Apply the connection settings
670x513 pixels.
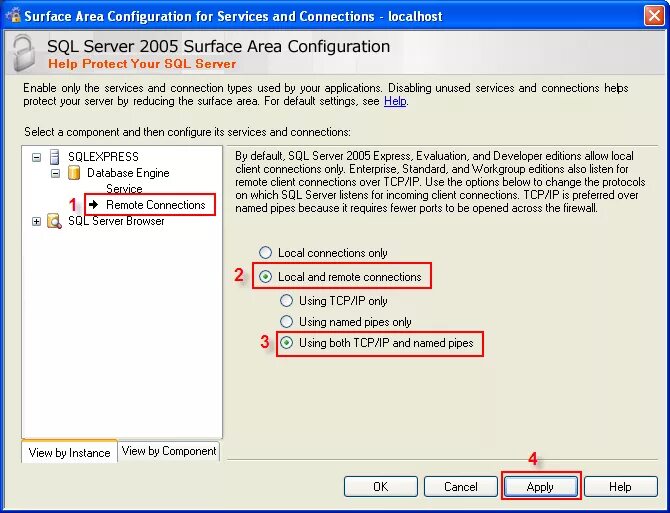pos(541,487)
